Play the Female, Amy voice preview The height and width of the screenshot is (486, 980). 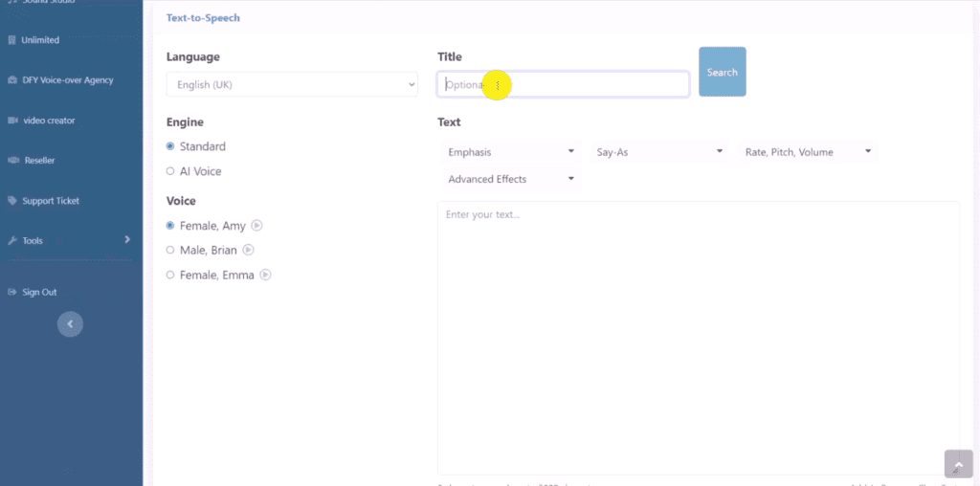tap(256, 226)
